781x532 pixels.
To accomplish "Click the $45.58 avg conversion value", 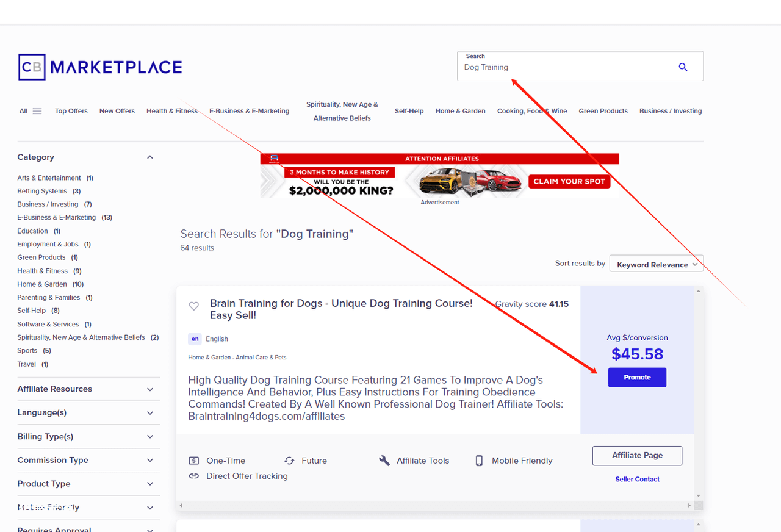I will pos(637,354).
